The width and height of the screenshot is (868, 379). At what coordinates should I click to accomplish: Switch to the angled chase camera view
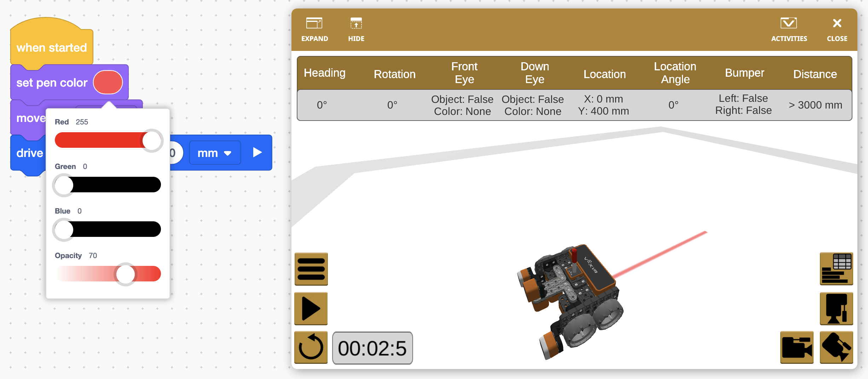click(836, 348)
